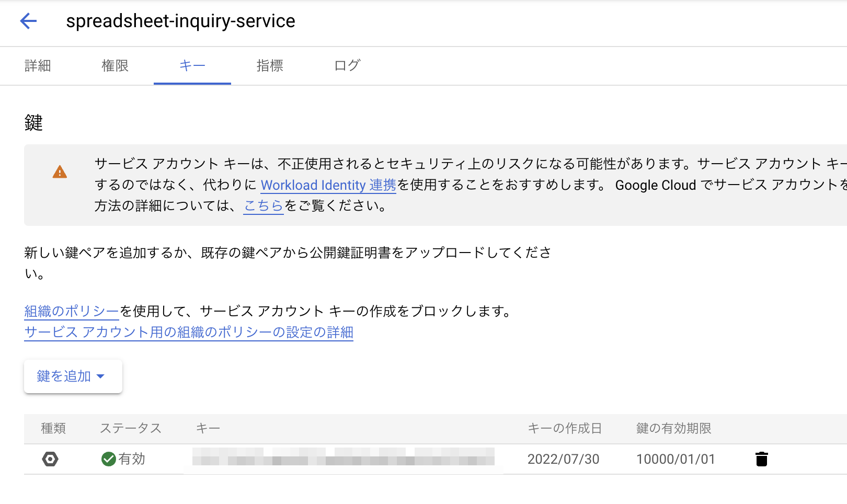Click the orange warning triangle icon
Image resolution: width=847 pixels, height=504 pixels.
[x=60, y=172]
